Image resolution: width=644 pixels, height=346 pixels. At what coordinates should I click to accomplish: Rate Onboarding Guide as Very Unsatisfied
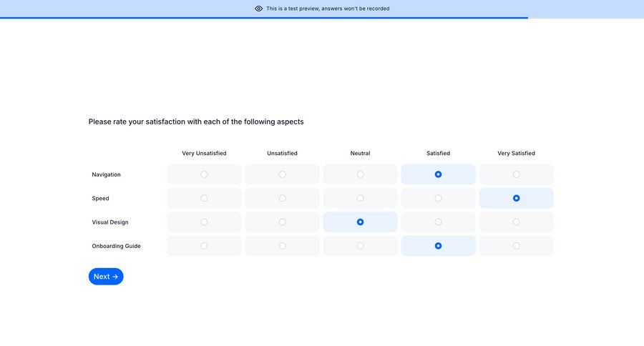point(204,246)
